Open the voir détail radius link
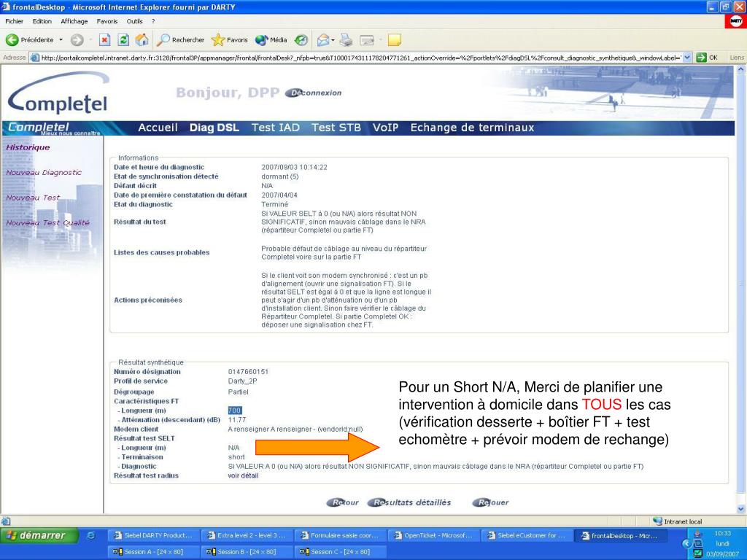The width and height of the screenshot is (747, 560). [243, 475]
